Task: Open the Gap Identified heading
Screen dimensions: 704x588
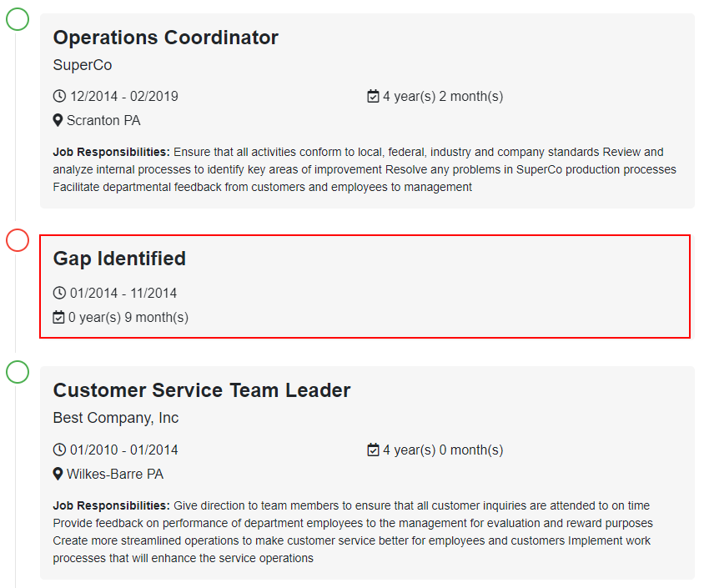Action: click(x=119, y=259)
